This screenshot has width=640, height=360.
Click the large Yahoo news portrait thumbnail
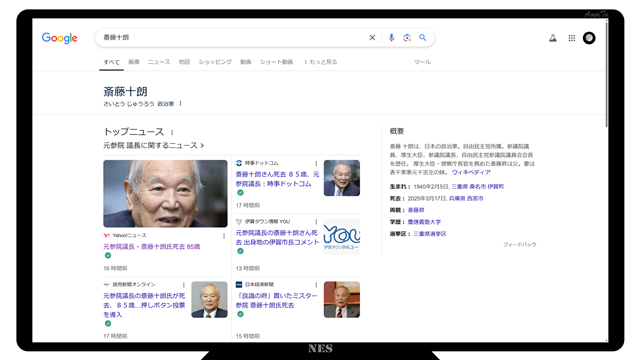(x=165, y=193)
